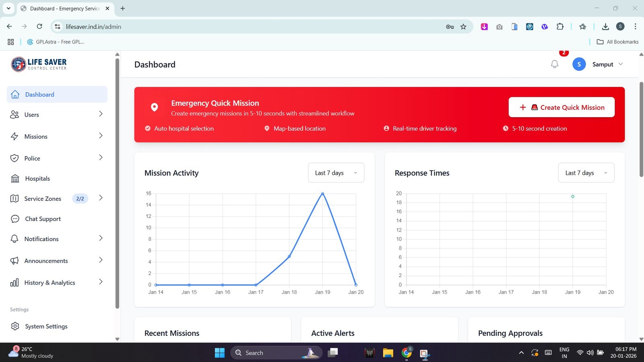The image size is (644, 362).
Task: Click the Life Saver logo
Action: 39,64
